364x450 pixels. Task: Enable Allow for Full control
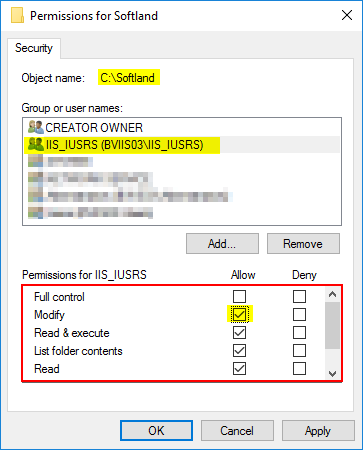(239, 296)
